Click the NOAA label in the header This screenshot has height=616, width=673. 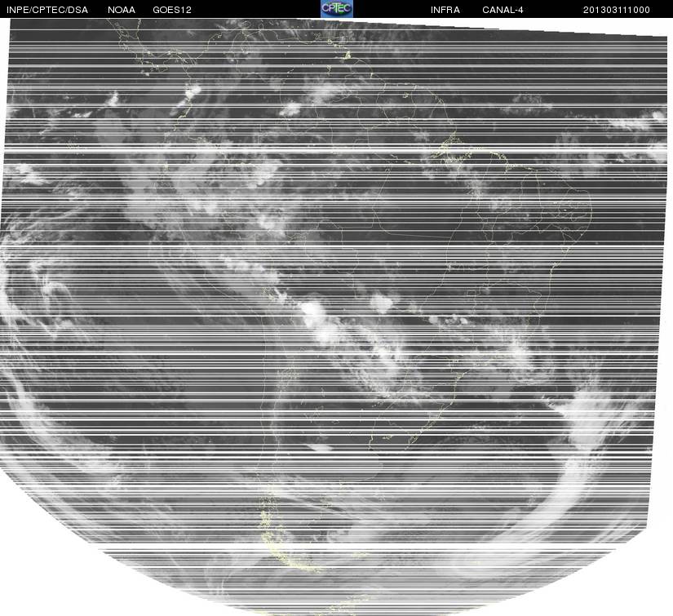click(x=122, y=10)
